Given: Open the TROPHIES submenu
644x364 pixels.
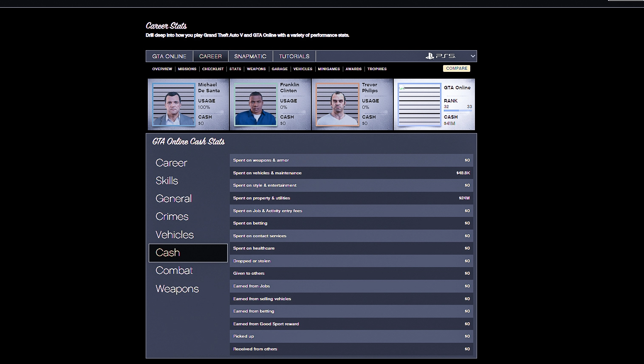Looking at the screenshot, I should 377,69.
